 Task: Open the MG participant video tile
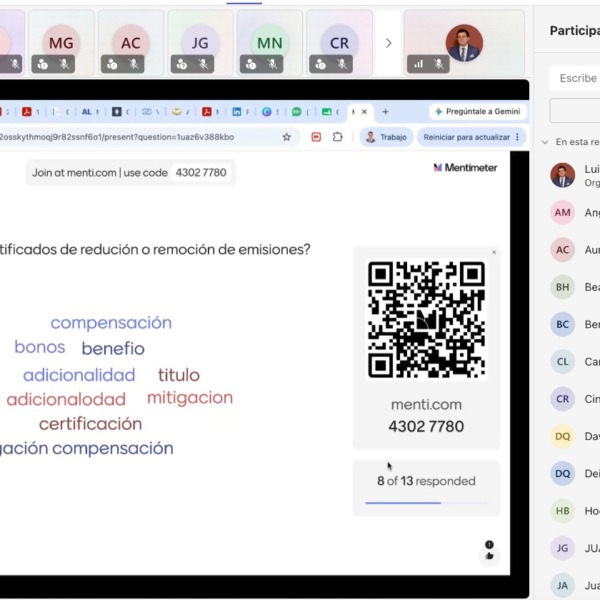click(x=61, y=43)
